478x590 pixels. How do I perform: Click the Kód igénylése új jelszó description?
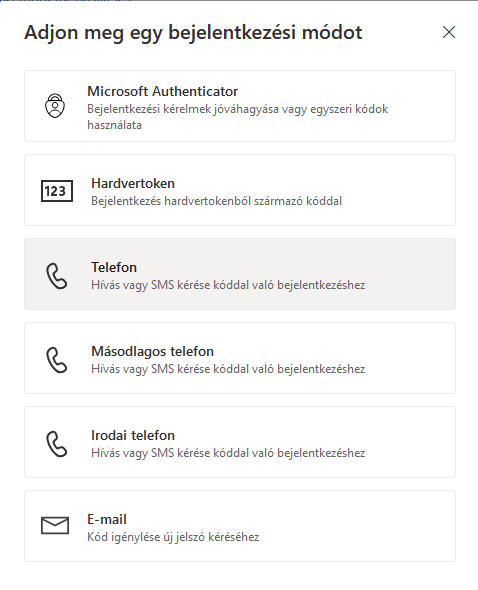click(x=173, y=537)
